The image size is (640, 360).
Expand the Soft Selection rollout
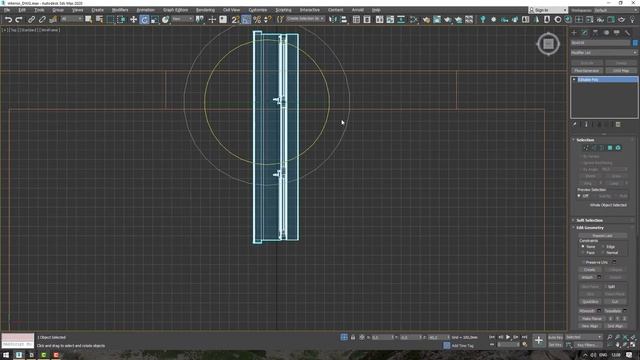pyautogui.click(x=589, y=220)
